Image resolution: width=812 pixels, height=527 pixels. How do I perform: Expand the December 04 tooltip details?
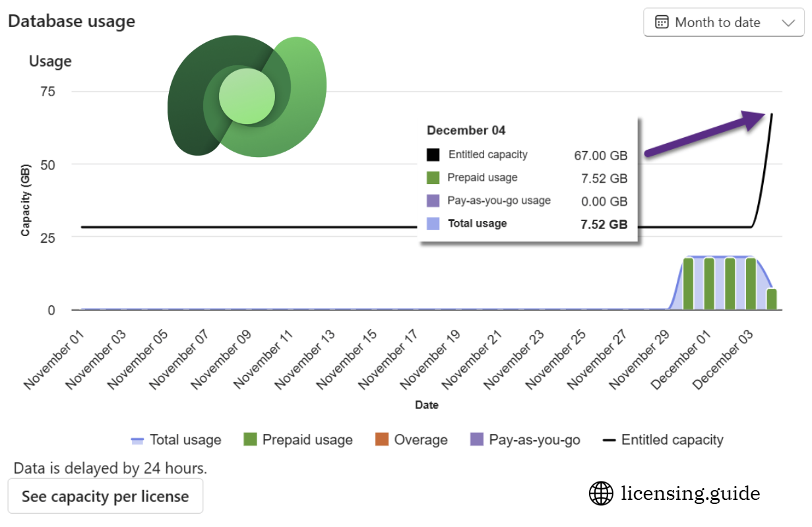coord(466,130)
